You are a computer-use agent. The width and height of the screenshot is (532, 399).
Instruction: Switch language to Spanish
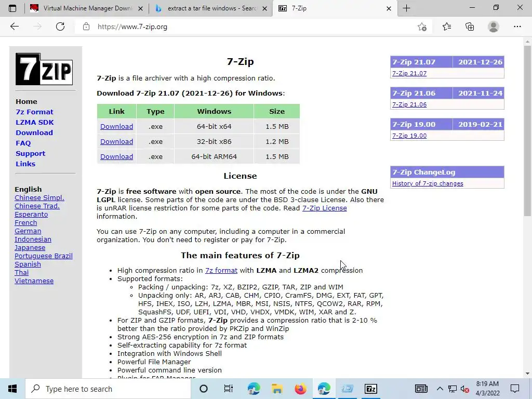(x=28, y=264)
